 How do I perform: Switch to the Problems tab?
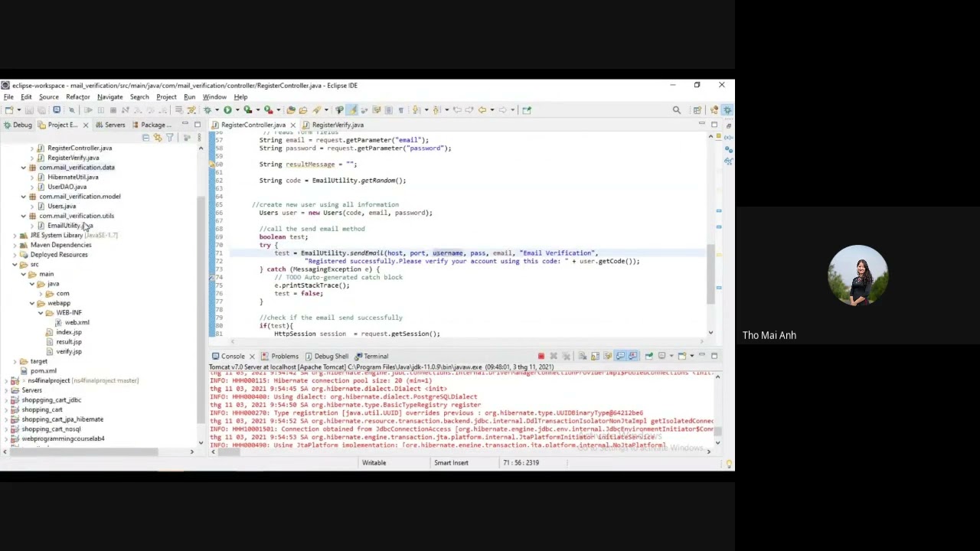tap(279, 356)
